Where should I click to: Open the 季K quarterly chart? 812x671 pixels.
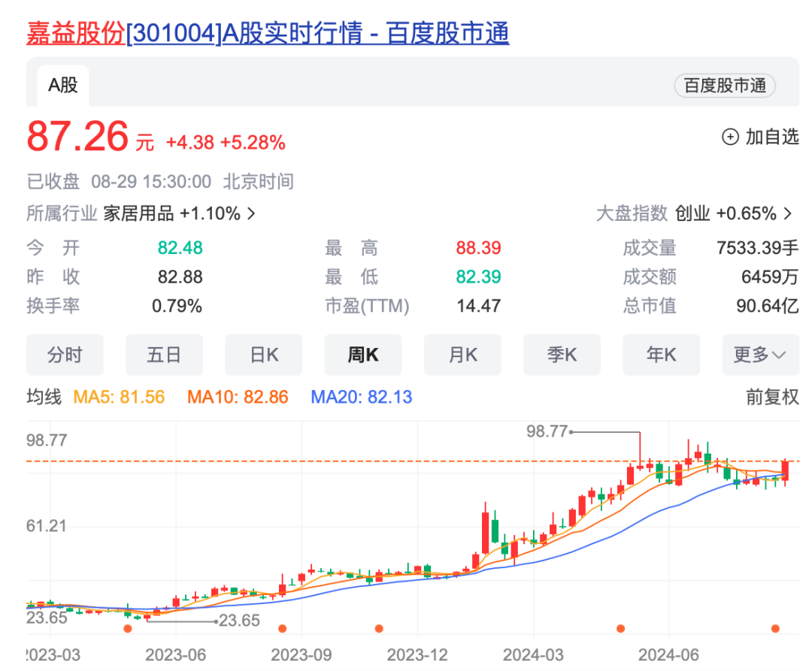(x=562, y=355)
